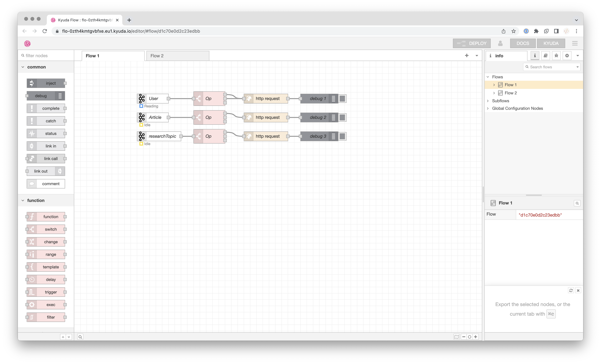Open the help book sidebar icon
This screenshot has width=601, height=364.
[545, 56]
